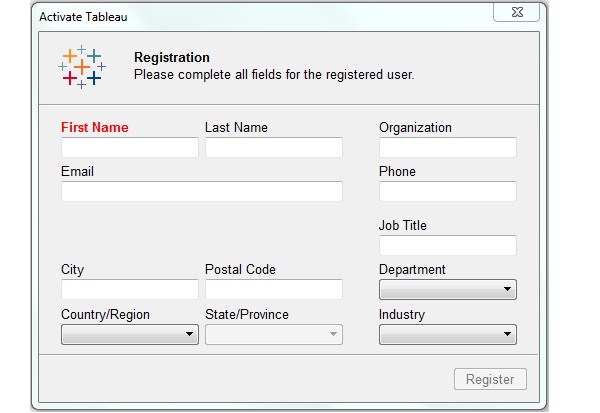600x413 pixels.
Task: Click the Activate Tableau title bar
Action: (x=250, y=17)
